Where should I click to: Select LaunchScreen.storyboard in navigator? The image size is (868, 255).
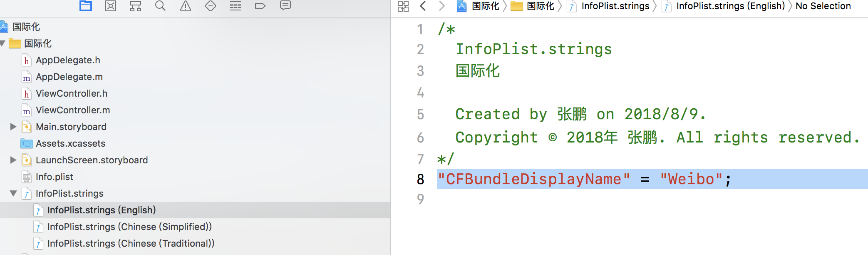92,160
